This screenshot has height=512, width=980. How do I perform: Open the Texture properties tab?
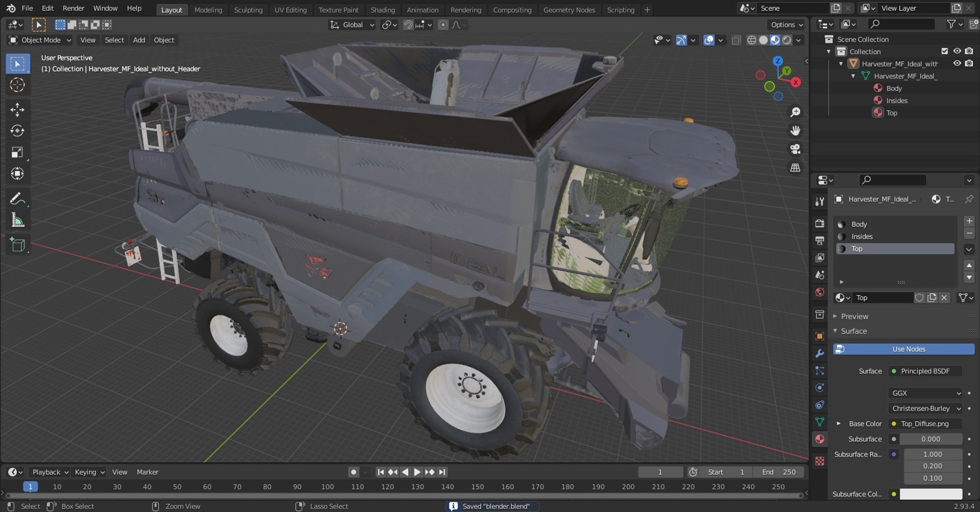click(x=820, y=461)
